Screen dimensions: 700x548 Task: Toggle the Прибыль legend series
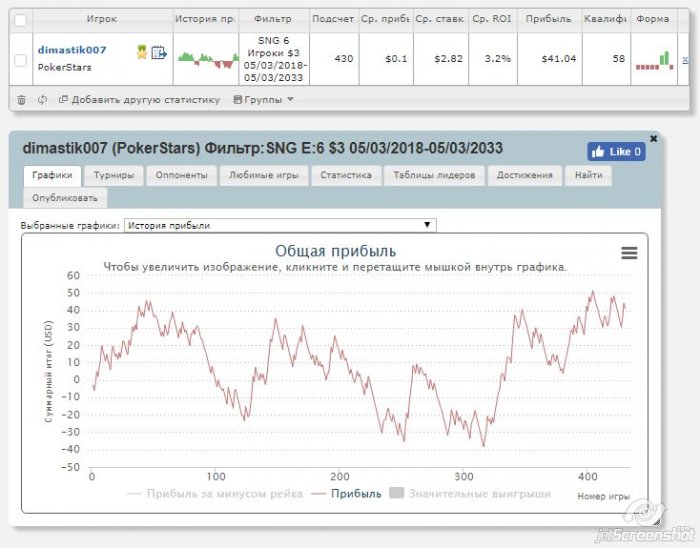coord(346,494)
